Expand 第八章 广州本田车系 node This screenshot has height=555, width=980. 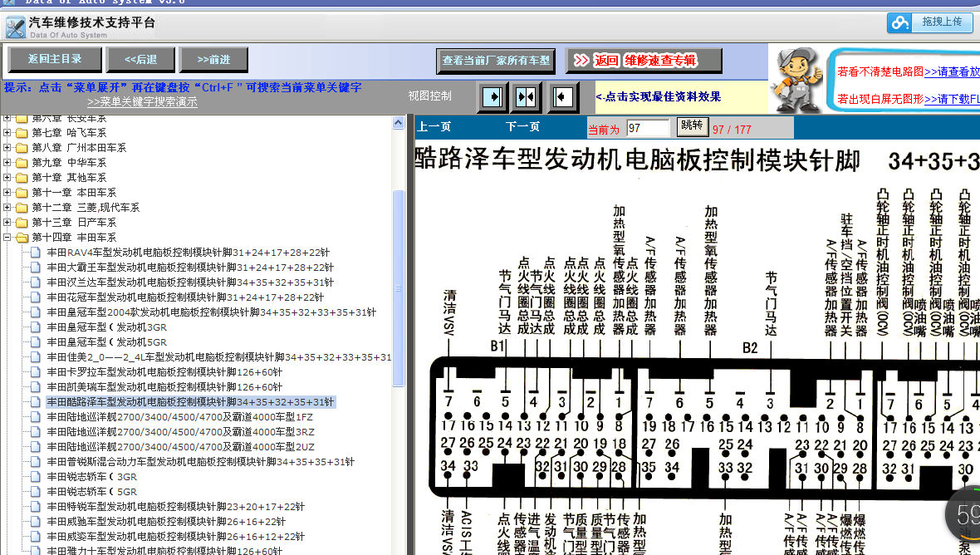tap(7, 148)
